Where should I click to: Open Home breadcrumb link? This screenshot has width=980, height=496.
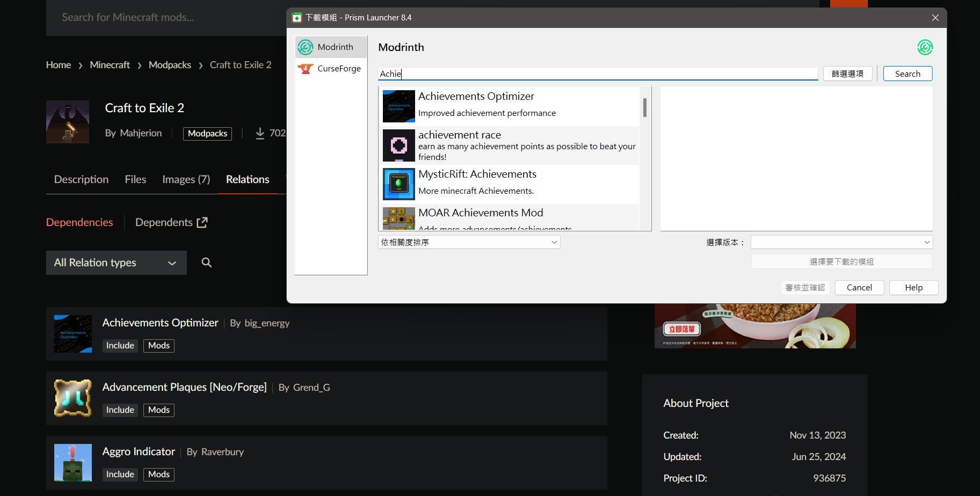coord(59,65)
